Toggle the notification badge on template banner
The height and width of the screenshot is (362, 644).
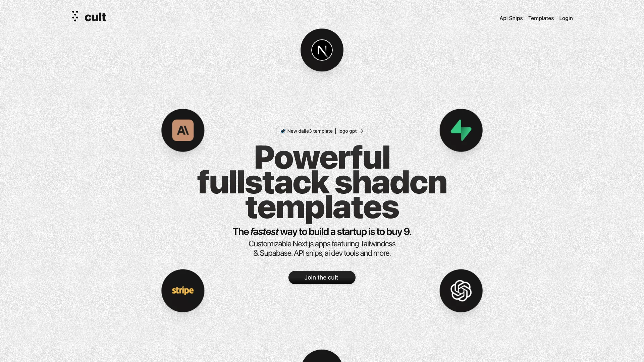[283, 131]
